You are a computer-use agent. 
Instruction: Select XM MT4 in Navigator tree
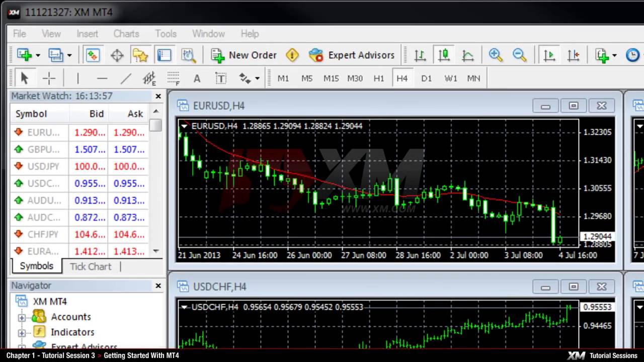click(50, 302)
